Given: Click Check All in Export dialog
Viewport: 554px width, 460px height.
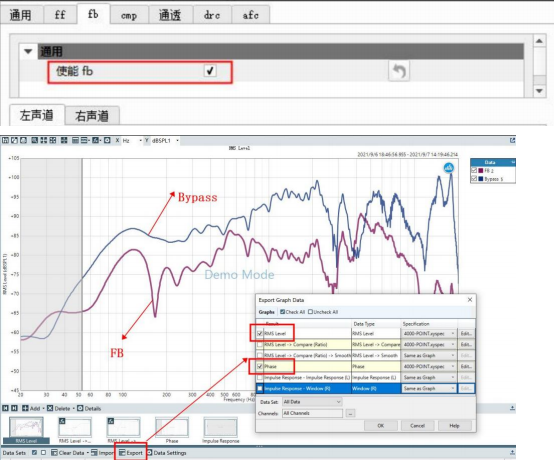Looking at the screenshot, I should pos(293,312).
